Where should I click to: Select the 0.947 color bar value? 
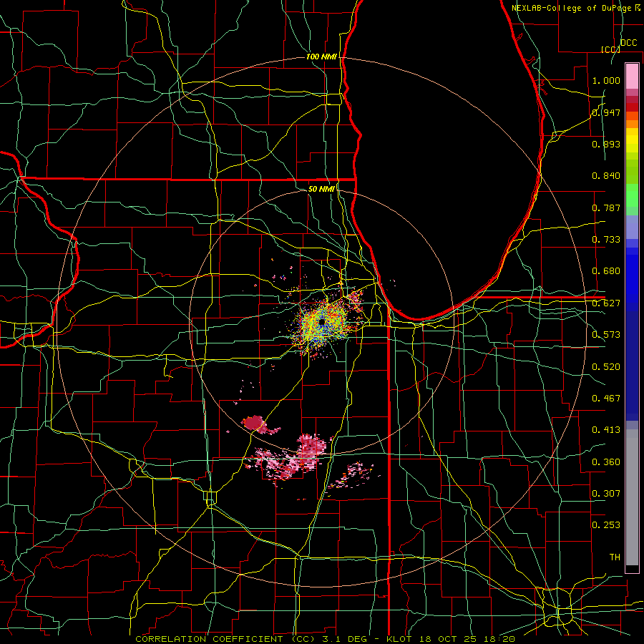(606, 112)
